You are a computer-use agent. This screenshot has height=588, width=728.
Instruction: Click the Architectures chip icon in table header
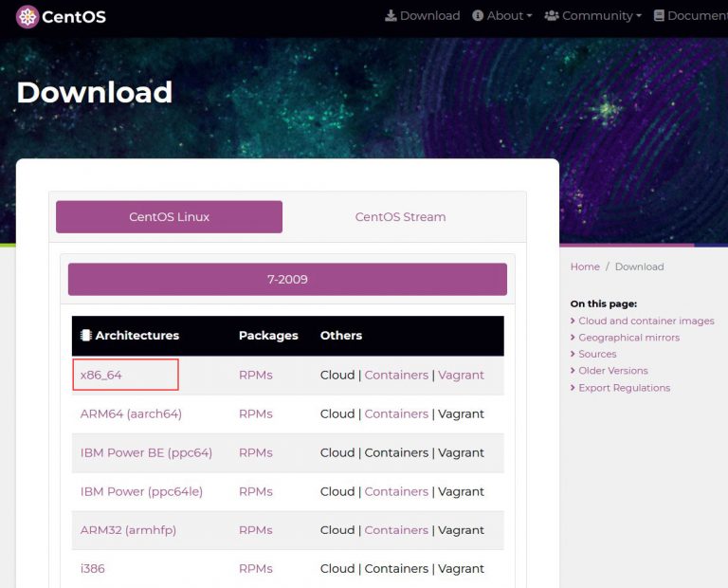click(86, 336)
